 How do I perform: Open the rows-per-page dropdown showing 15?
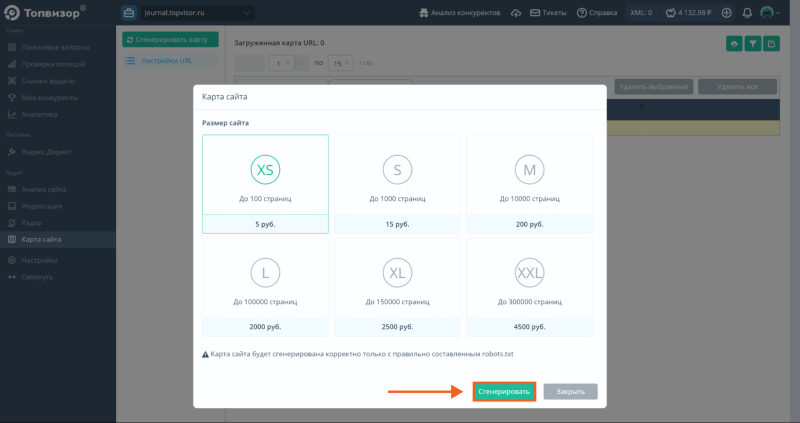[x=342, y=63]
